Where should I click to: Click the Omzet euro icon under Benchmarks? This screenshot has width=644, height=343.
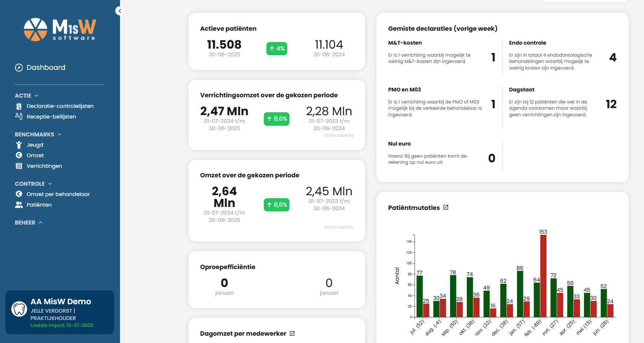pos(19,155)
